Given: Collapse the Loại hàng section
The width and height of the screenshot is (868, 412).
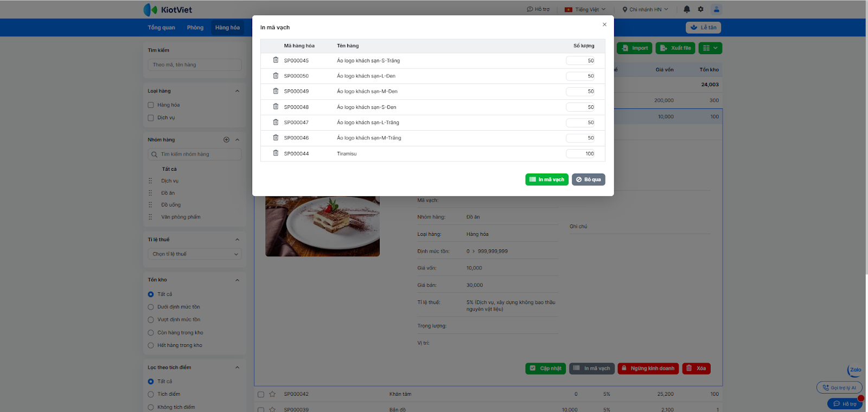Looking at the screenshot, I should (237, 91).
